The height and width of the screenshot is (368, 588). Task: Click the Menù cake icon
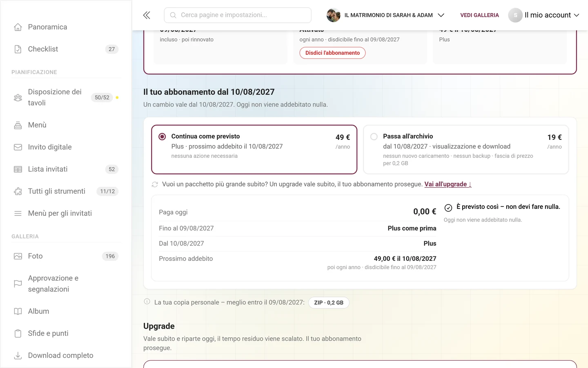pos(18,125)
